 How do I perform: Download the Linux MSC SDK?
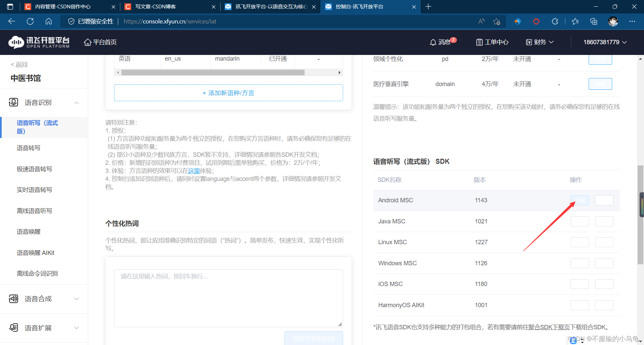tap(580, 242)
